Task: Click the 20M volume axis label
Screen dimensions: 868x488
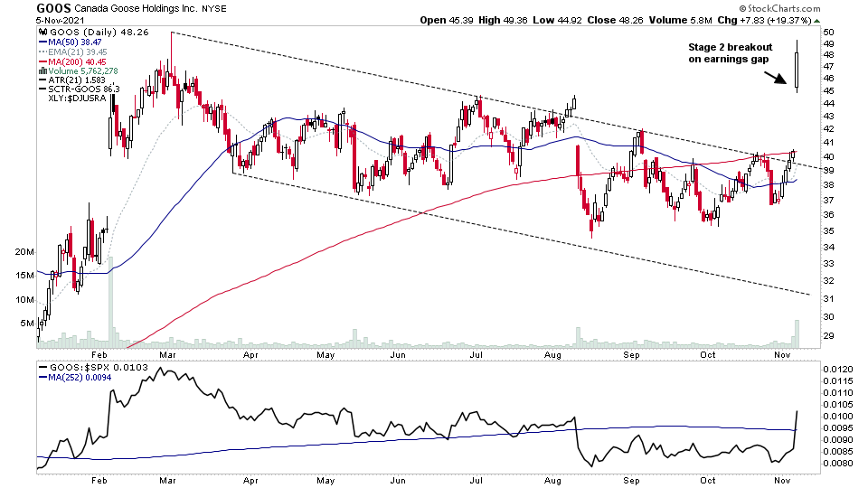Action: [x=24, y=252]
